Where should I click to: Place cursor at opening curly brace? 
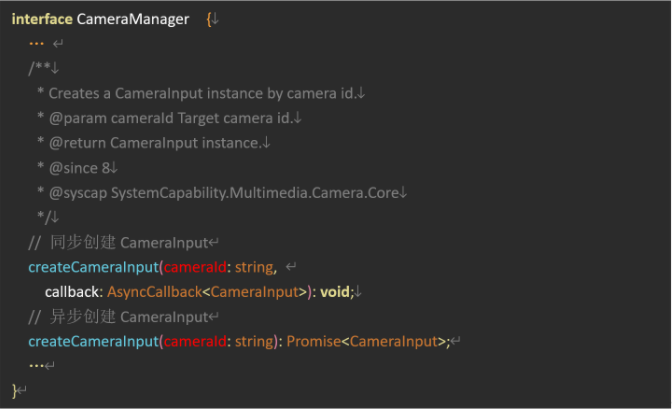pyautogui.click(x=209, y=20)
